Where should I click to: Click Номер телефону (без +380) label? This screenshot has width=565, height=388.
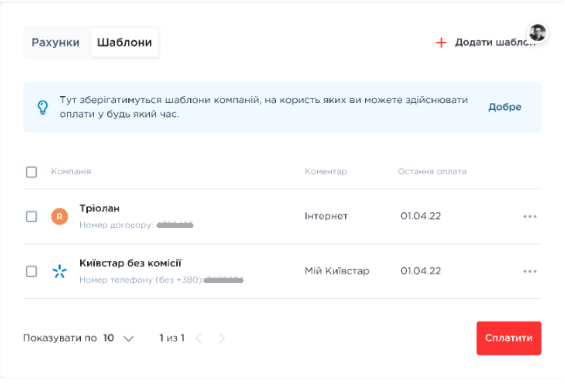click(141, 280)
